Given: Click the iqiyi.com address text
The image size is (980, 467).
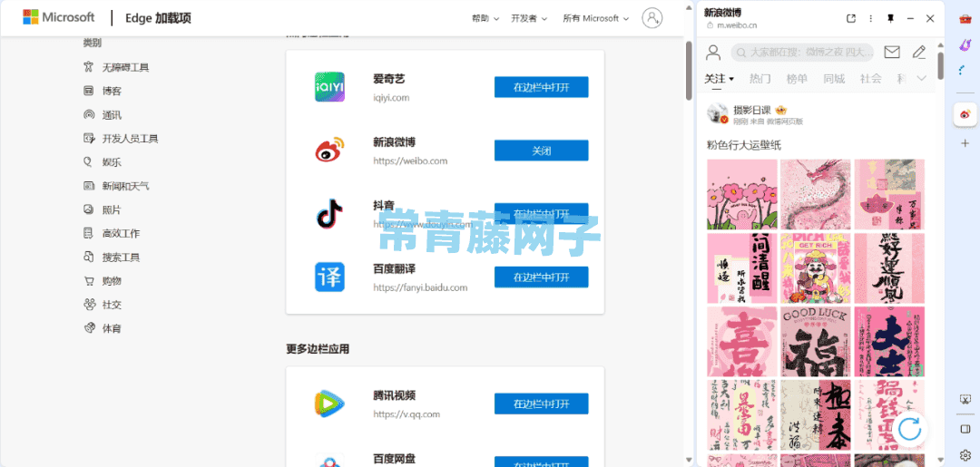Looking at the screenshot, I should 391,98.
